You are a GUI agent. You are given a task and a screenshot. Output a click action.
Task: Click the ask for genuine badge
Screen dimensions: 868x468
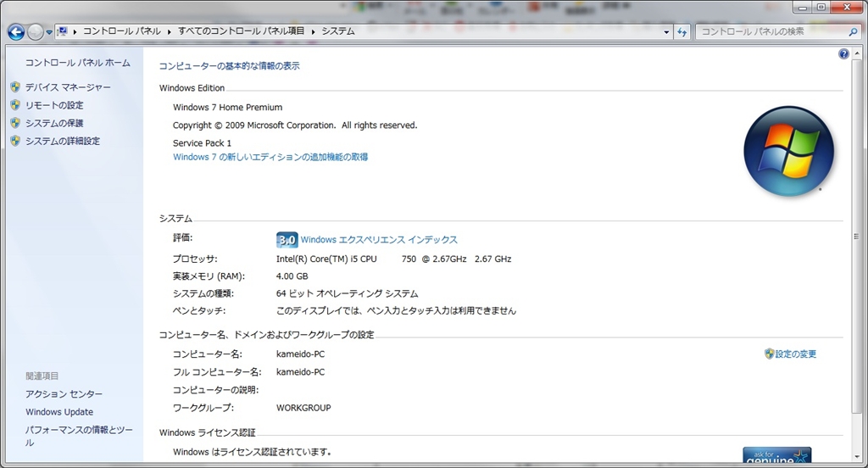[776, 454]
